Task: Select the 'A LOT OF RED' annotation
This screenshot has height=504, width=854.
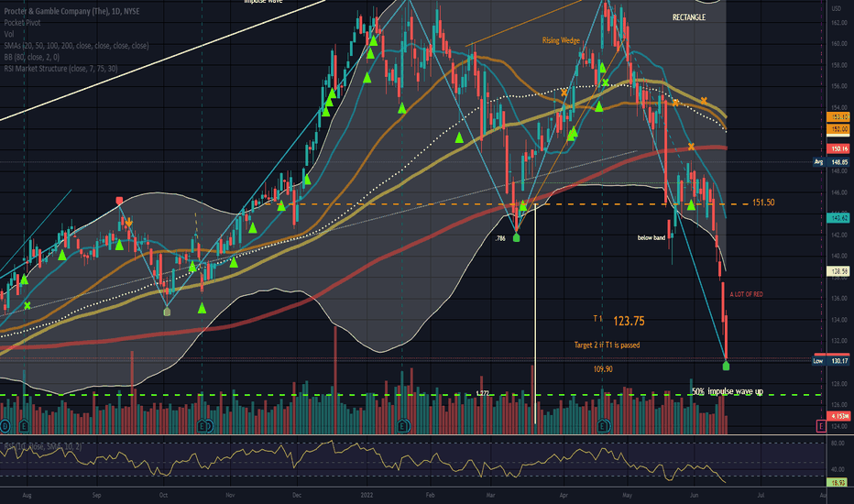Action: [x=746, y=294]
